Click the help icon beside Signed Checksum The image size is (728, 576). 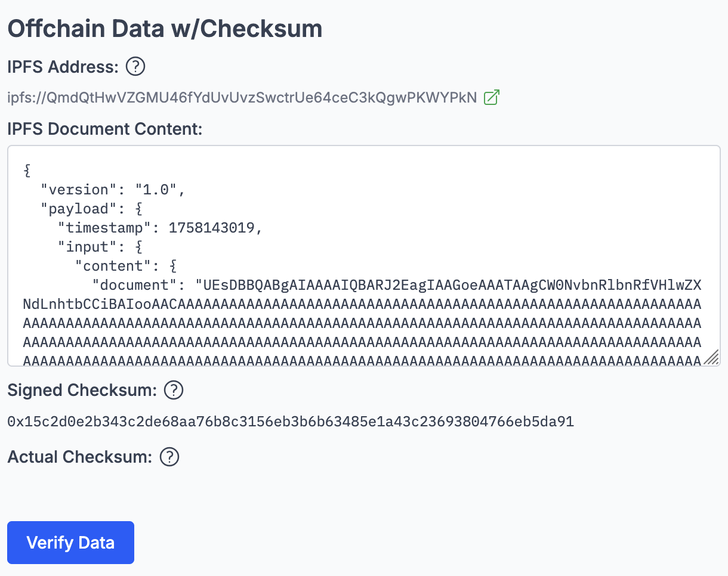point(173,391)
